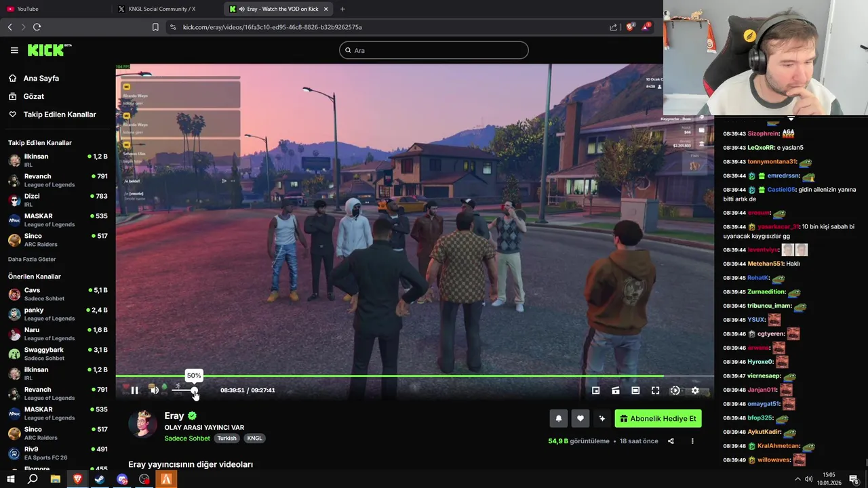Image resolution: width=868 pixels, height=488 pixels.
Task: Toggle theater mode in player
Action: [x=635, y=390]
